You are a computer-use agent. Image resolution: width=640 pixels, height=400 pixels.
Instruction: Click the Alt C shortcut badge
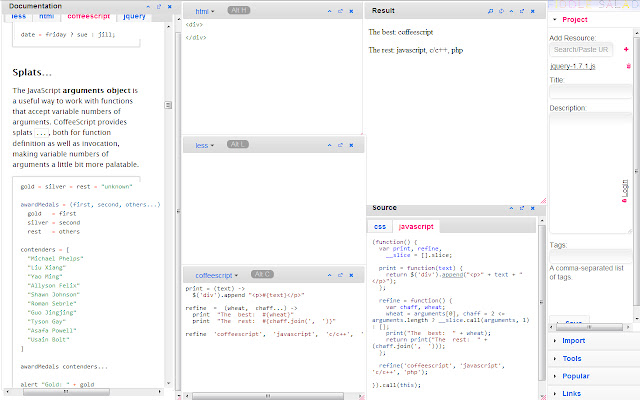pyautogui.click(x=262, y=274)
